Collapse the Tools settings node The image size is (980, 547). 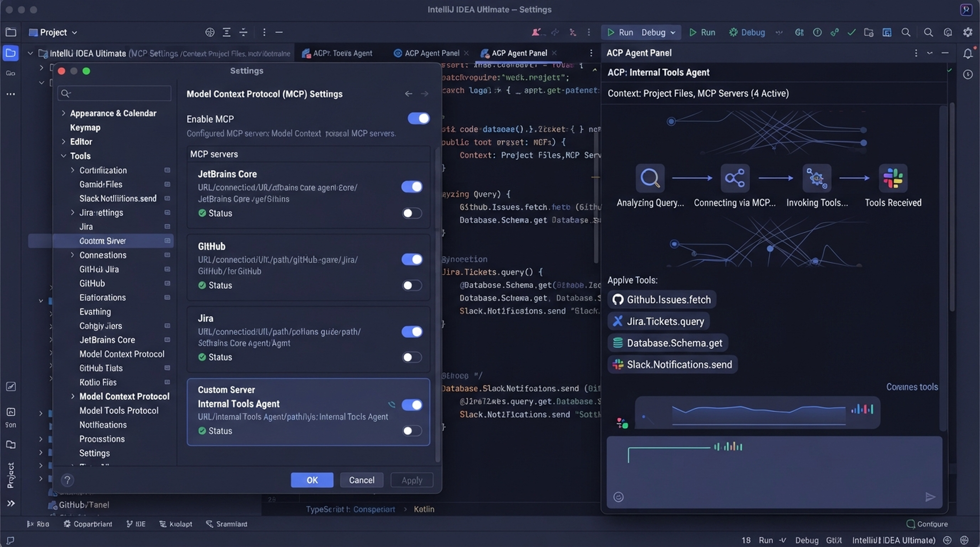64,155
